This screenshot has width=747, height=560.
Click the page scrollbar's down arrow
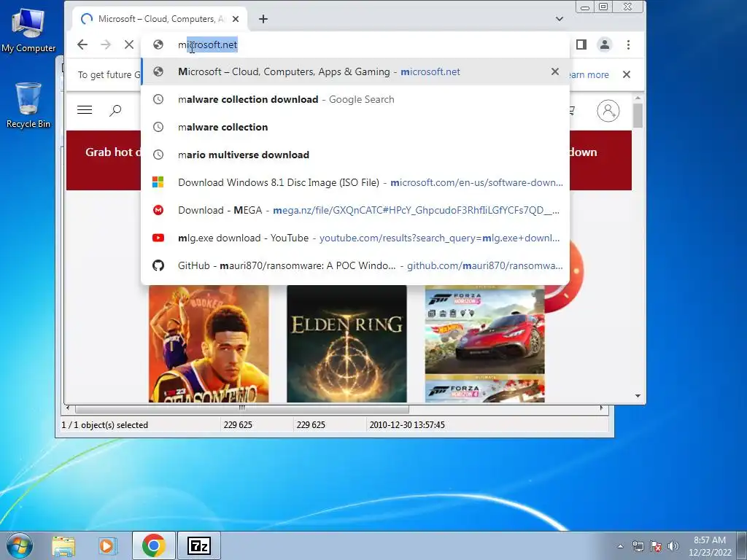point(638,396)
